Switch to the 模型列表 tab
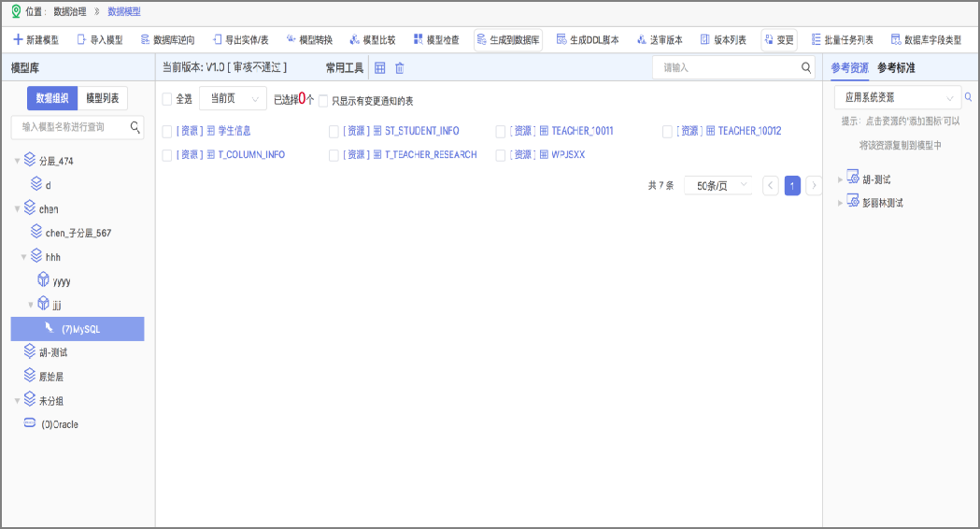The height and width of the screenshot is (529, 980). (x=102, y=99)
